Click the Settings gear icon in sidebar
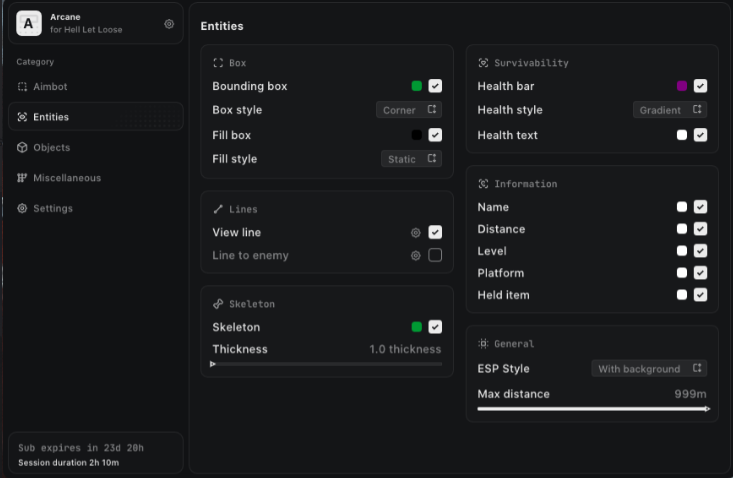The height and width of the screenshot is (478, 733). pos(23,209)
